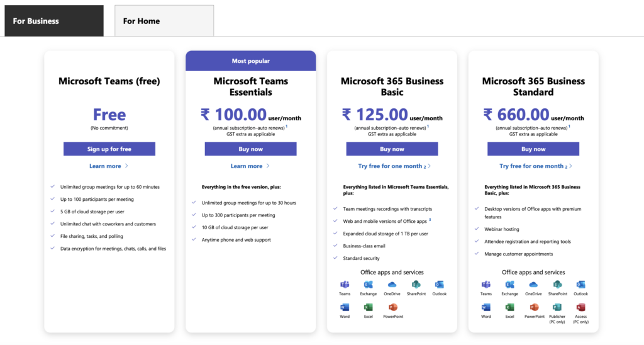Click the Excel icon in Business Standard plan
This screenshot has width=644, height=345.
(x=509, y=307)
